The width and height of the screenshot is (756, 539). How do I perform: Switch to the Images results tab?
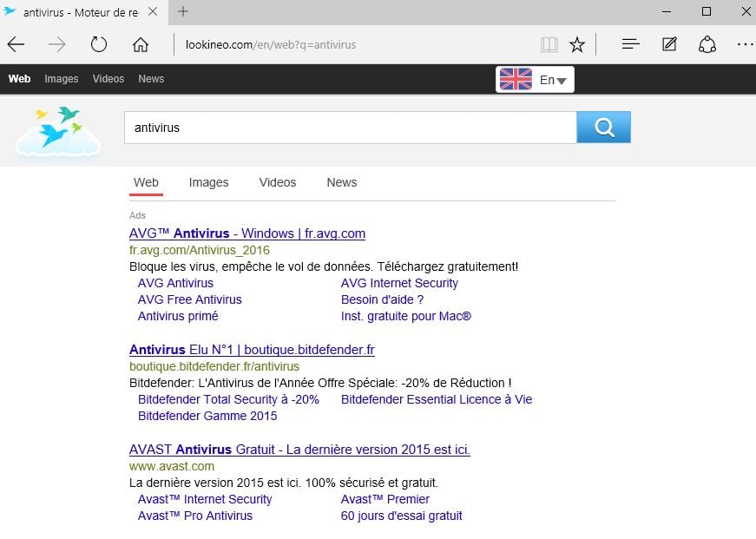coord(209,183)
